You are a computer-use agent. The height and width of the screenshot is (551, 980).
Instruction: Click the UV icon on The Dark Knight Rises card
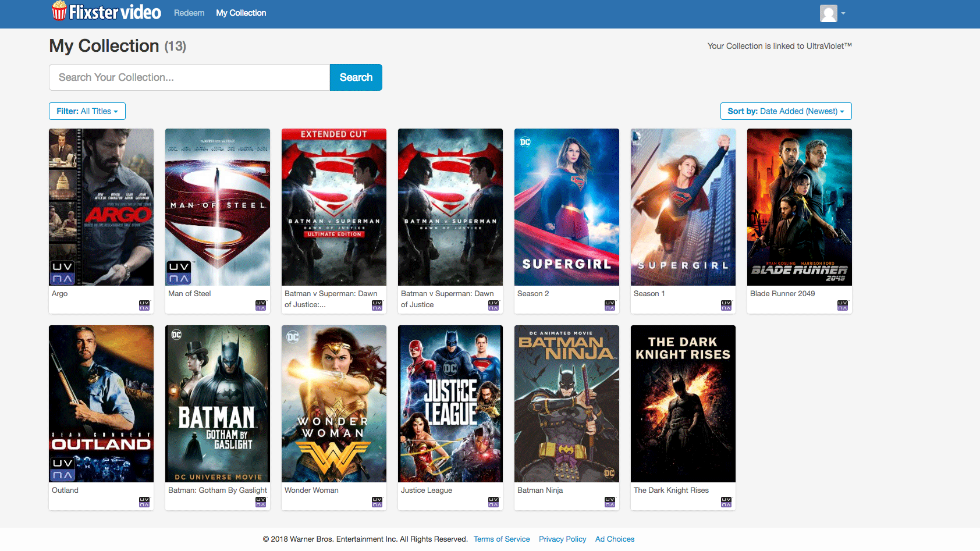(726, 501)
